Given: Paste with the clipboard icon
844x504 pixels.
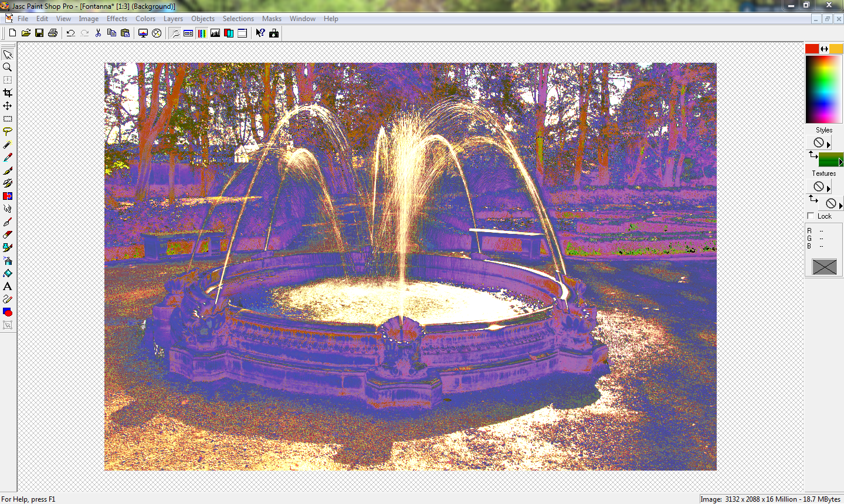Looking at the screenshot, I should point(125,33).
